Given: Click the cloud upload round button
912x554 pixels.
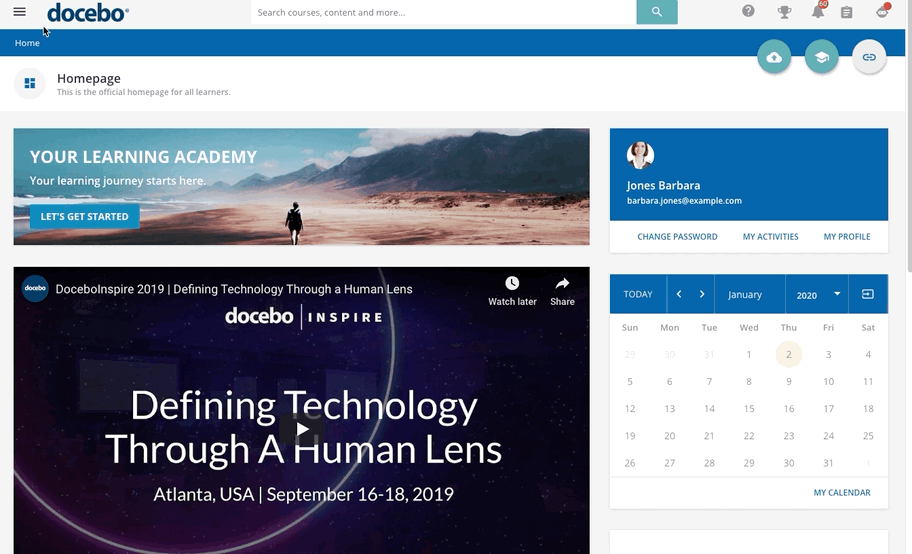Looking at the screenshot, I should pos(774,57).
